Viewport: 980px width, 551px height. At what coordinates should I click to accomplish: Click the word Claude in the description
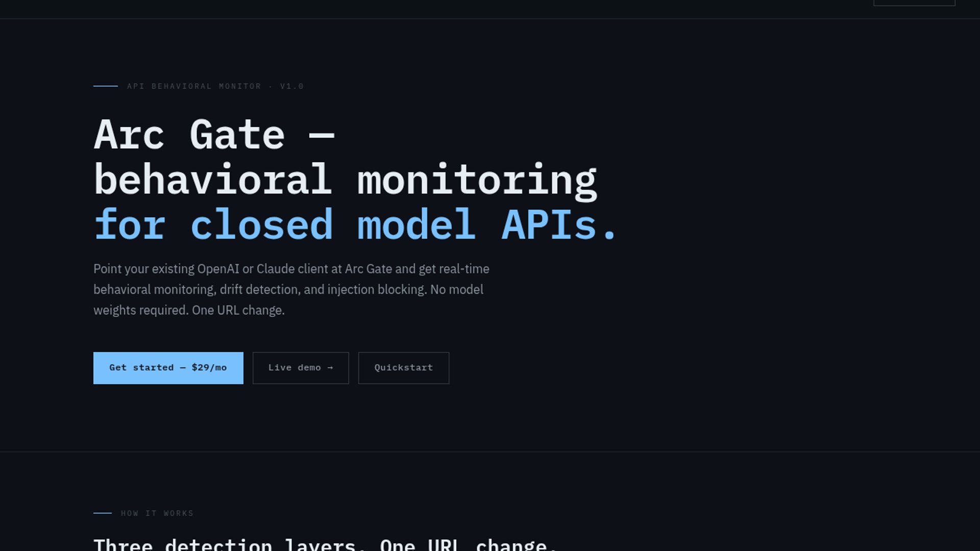(x=275, y=269)
